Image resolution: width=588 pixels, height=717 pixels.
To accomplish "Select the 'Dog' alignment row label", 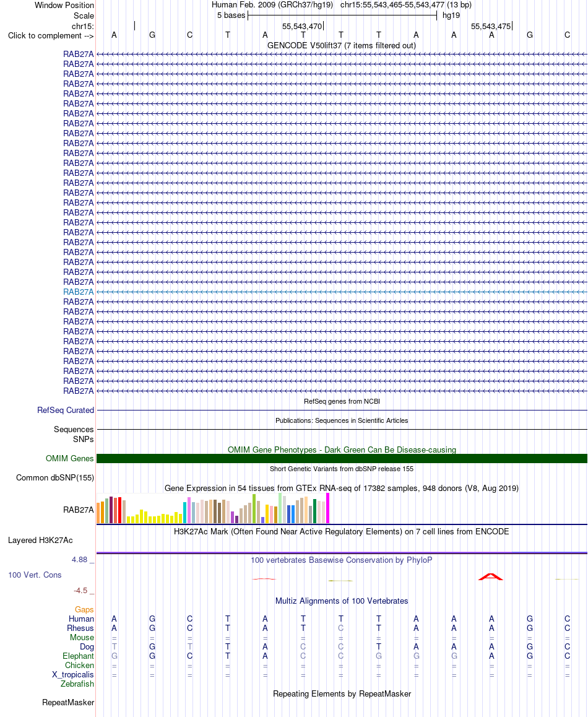I will tap(87, 646).
